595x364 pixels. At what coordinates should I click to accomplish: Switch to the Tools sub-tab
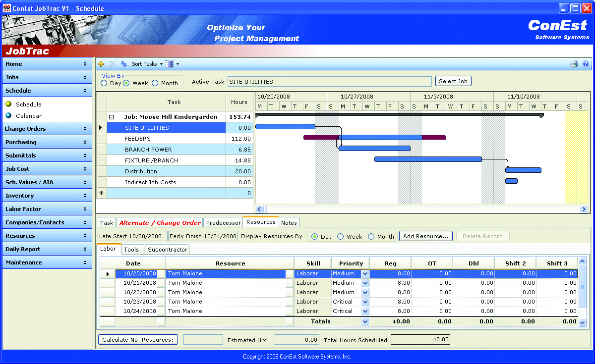[131, 250]
